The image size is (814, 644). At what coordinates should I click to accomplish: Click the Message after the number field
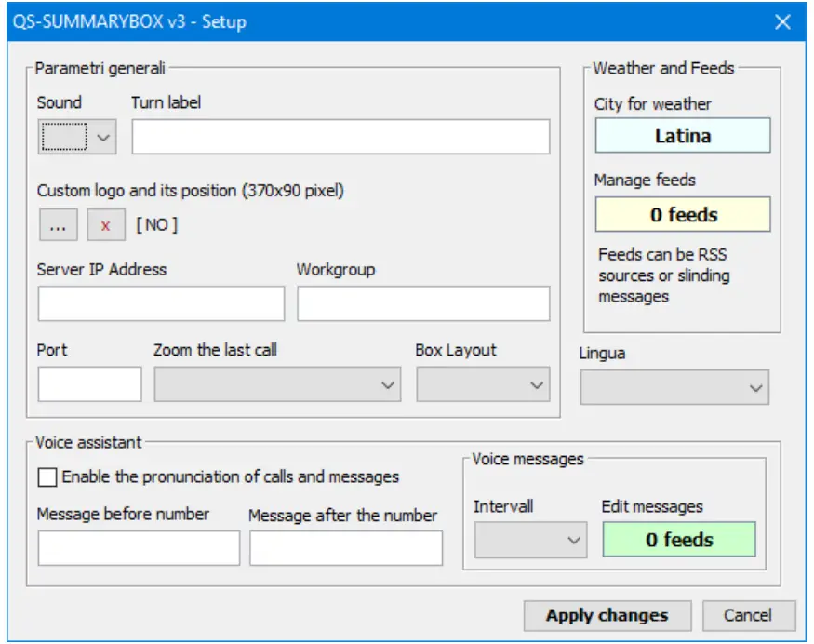point(345,548)
